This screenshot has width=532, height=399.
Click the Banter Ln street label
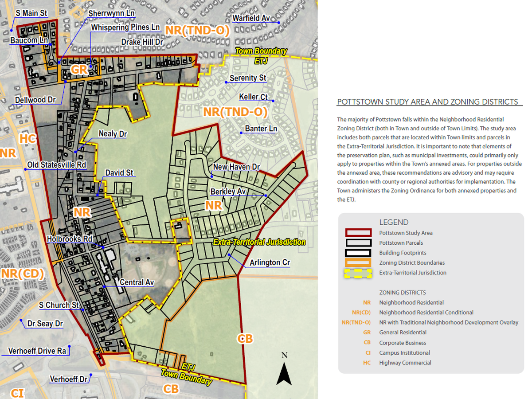pyautogui.click(x=261, y=129)
